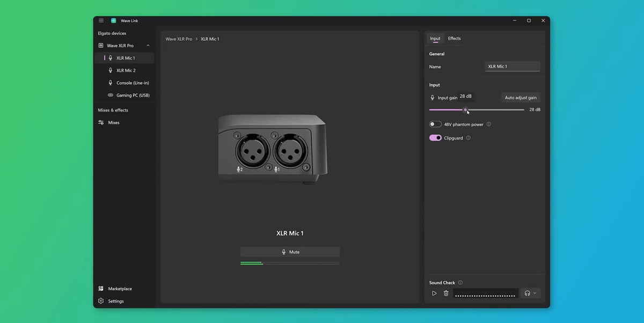Click the USB link icon beside Gaming PC
Screen dimensions: 644x323
(x=111, y=95)
